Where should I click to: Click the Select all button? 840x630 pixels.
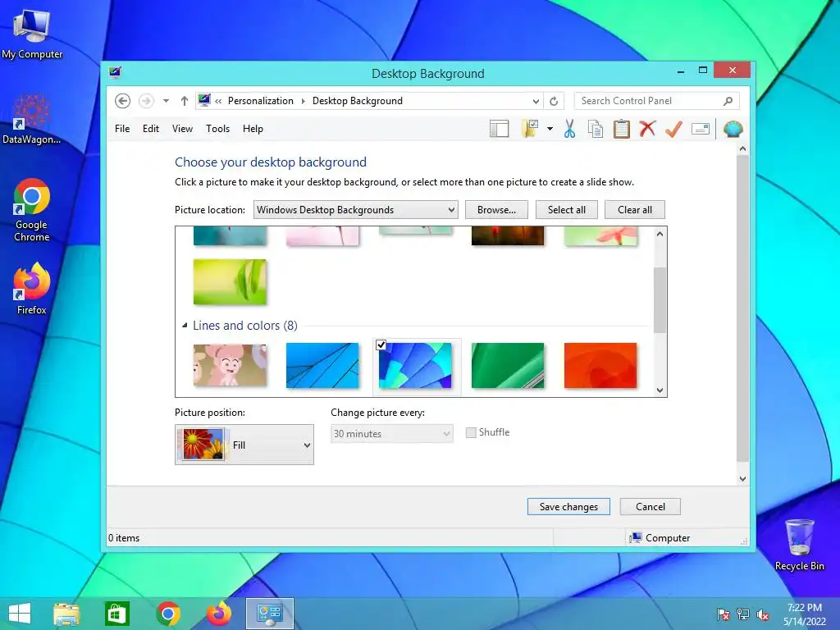tap(566, 209)
